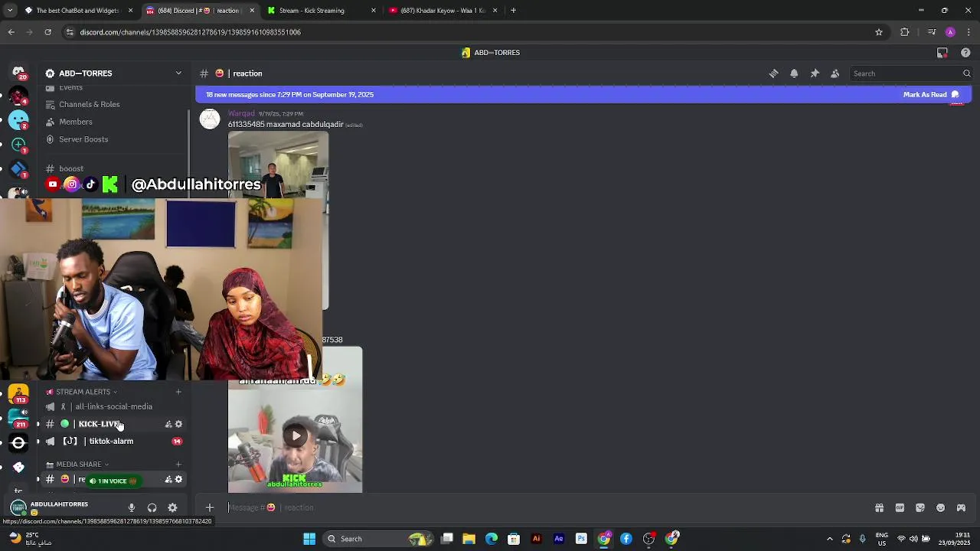Mark As Read button on new messages bar
The height and width of the screenshot is (551, 980).
point(931,95)
